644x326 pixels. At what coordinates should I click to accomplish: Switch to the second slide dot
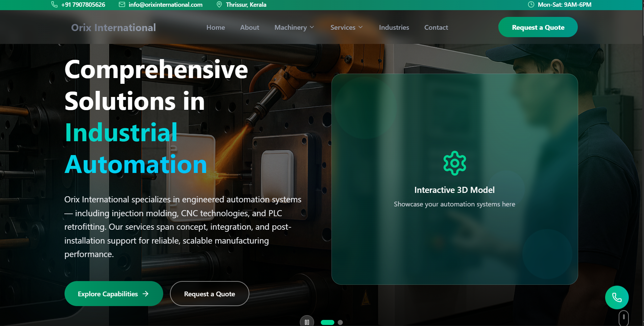pos(340,322)
